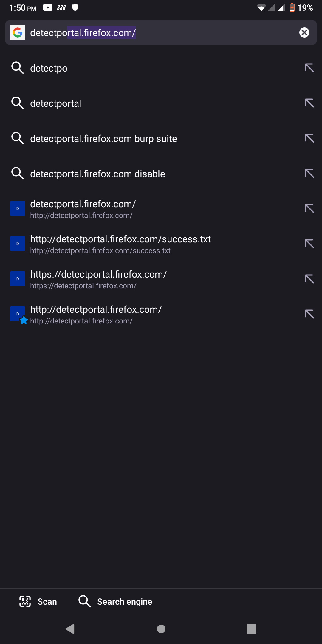The image size is (322, 644).
Task: Click the favicon next to detectportal.firefox.com/
Action: (x=18, y=208)
